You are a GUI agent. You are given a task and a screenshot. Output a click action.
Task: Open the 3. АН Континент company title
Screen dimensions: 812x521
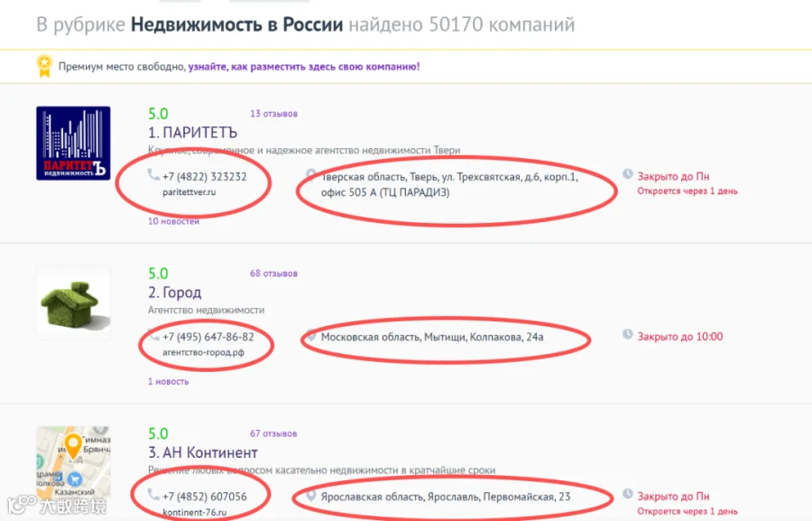pos(203,452)
